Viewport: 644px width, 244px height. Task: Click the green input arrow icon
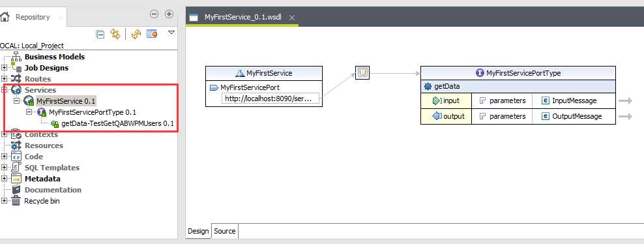point(437,100)
